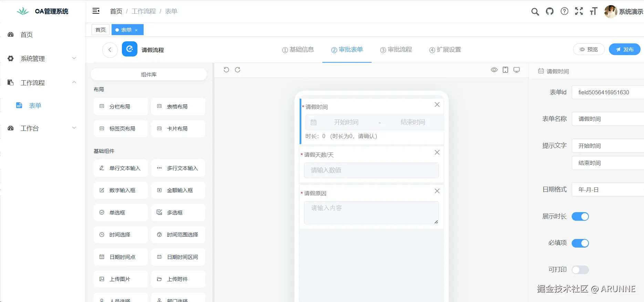Switch to the 基础信息 step tab

pos(298,50)
